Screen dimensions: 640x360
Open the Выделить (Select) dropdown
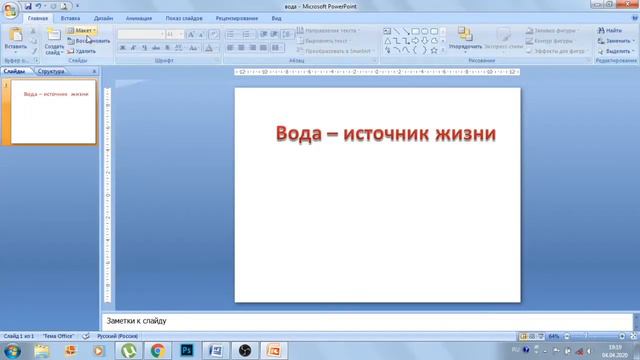[616, 51]
